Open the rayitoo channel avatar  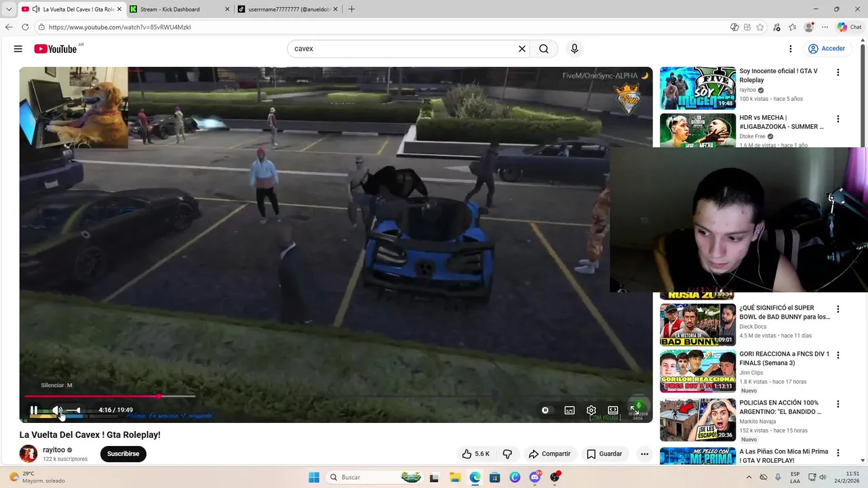point(28,453)
